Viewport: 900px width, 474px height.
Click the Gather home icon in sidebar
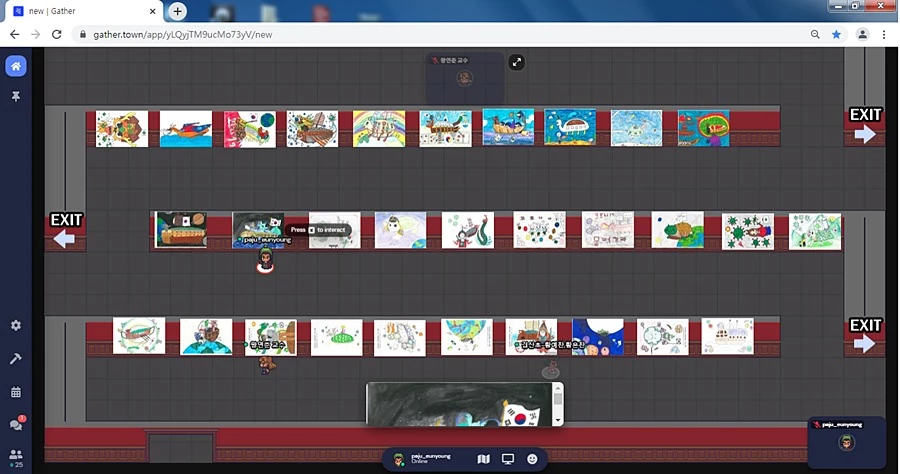(x=15, y=66)
